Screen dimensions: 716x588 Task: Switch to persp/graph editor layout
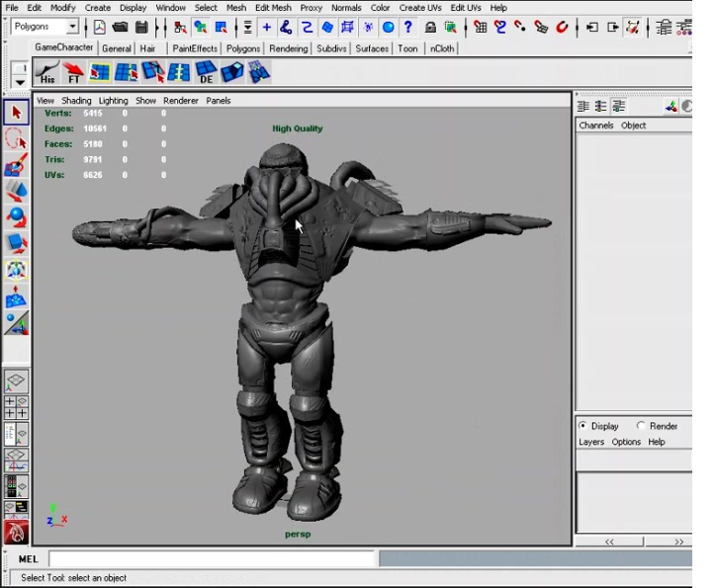(x=17, y=461)
